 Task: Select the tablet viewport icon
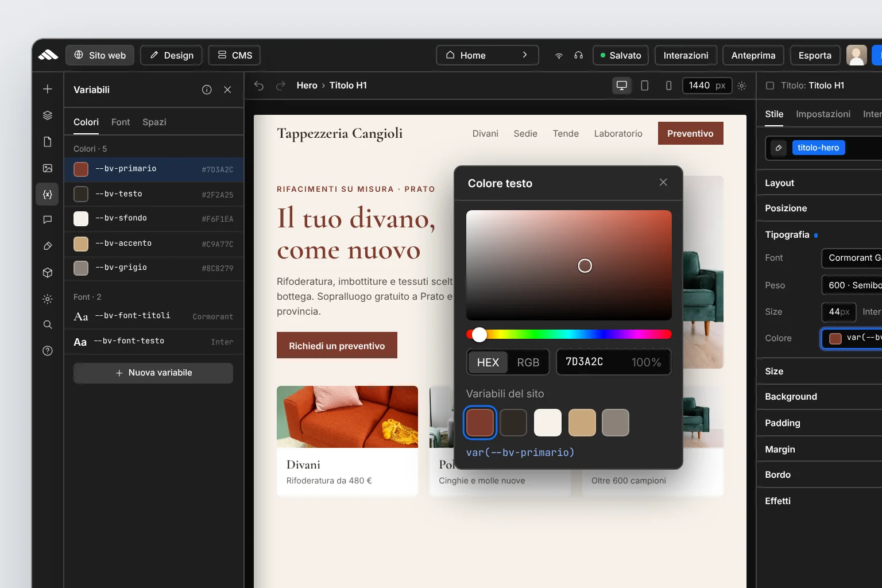pyautogui.click(x=645, y=86)
